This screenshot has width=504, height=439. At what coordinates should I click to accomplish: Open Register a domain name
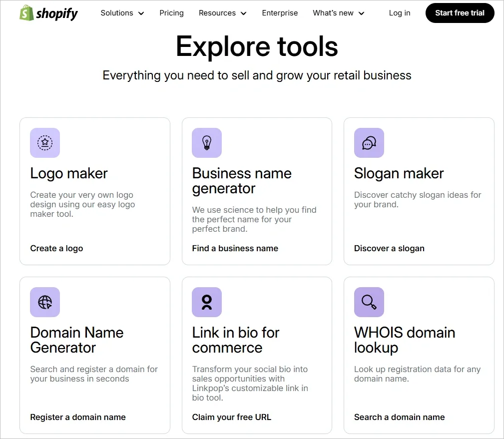77,417
